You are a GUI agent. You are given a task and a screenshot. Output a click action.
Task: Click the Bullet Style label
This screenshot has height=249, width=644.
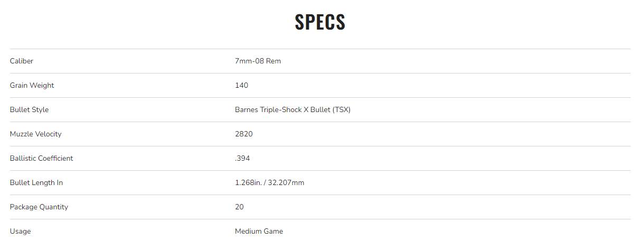tap(29, 110)
